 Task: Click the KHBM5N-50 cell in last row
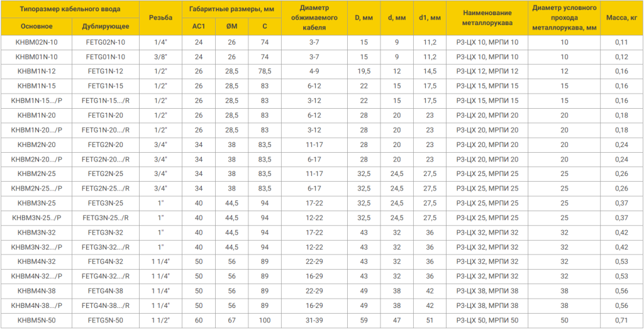click(x=36, y=321)
